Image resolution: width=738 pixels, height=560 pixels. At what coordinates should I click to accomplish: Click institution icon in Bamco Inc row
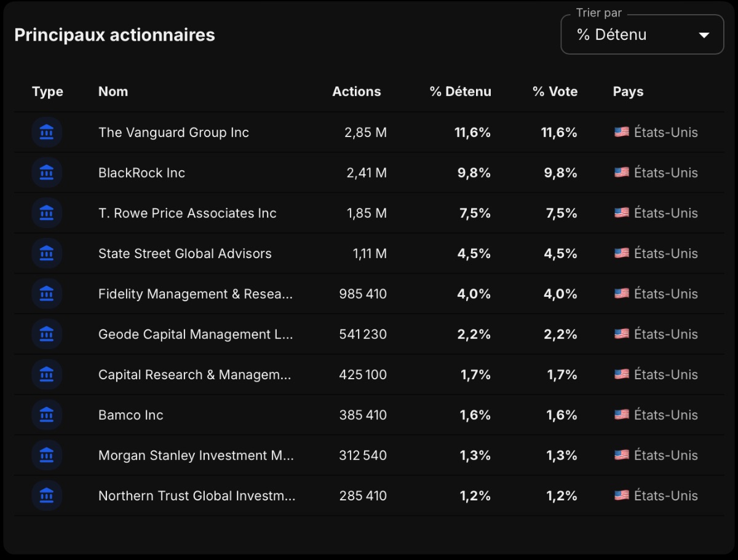click(x=47, y=415)
